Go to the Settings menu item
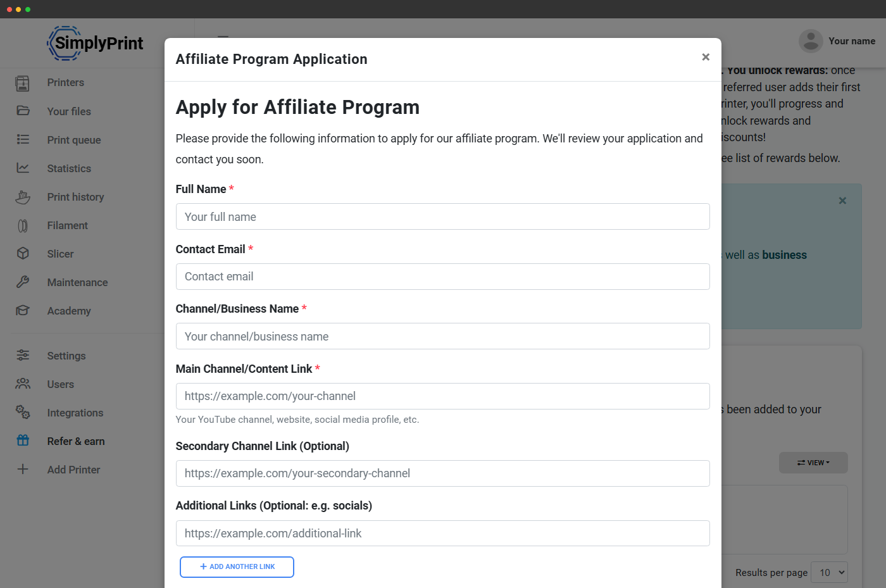Viewport: 886px width, 588px height. pos(66,356)
